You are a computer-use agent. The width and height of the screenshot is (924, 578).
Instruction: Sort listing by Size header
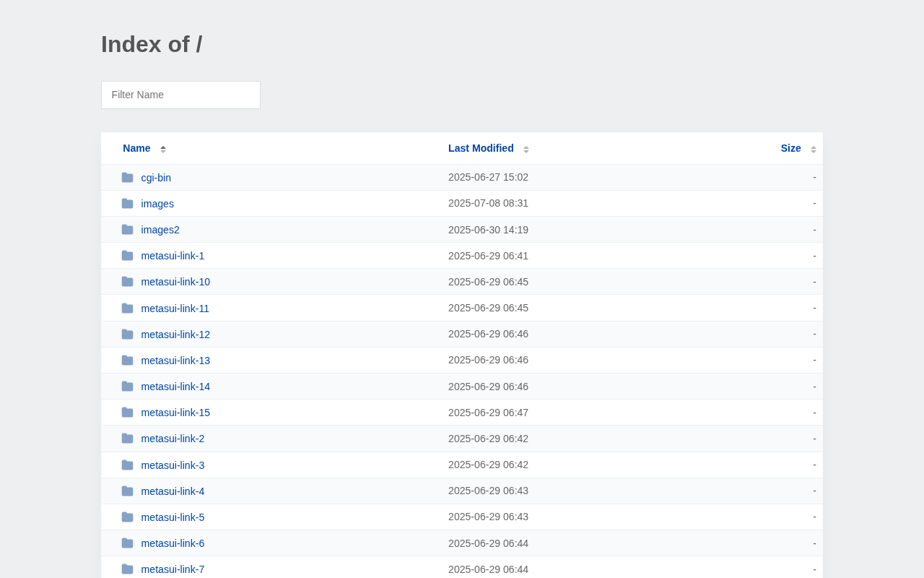pos(790,148)
